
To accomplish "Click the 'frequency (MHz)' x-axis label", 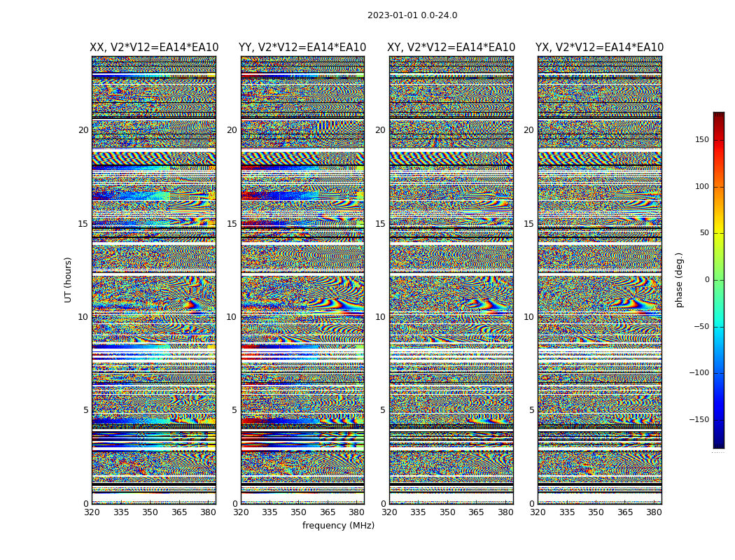I will pos(338,526).
